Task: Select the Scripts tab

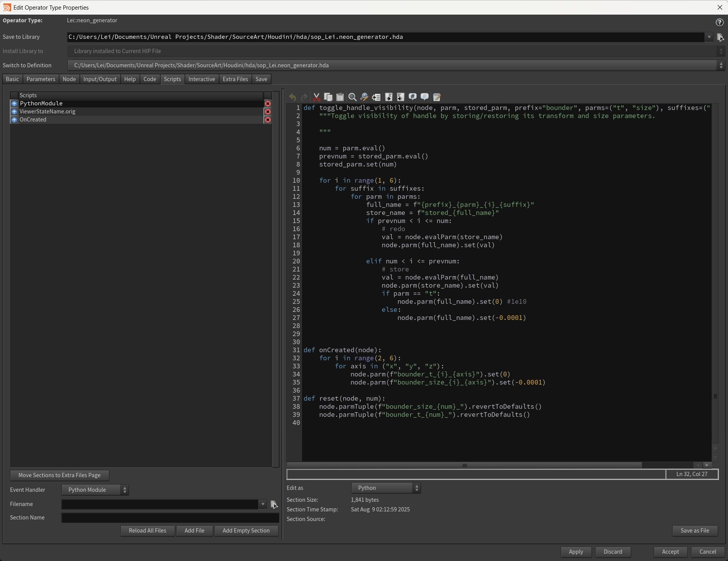Action: pos(172,79)
